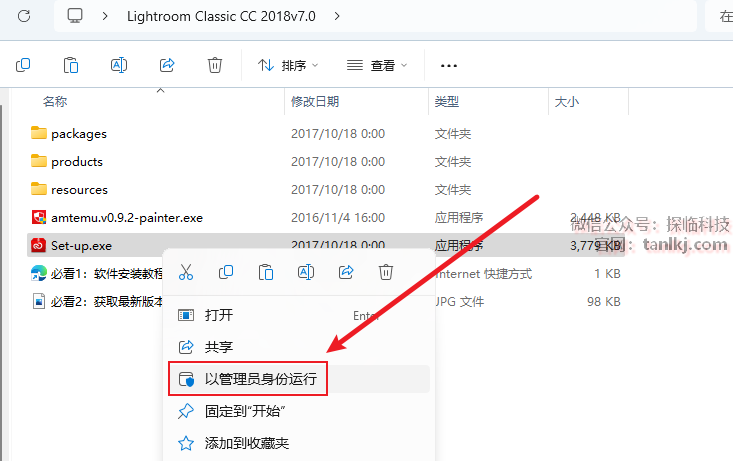Click the refresh icon in address bar
733x461 pixels.
point(24,16)
